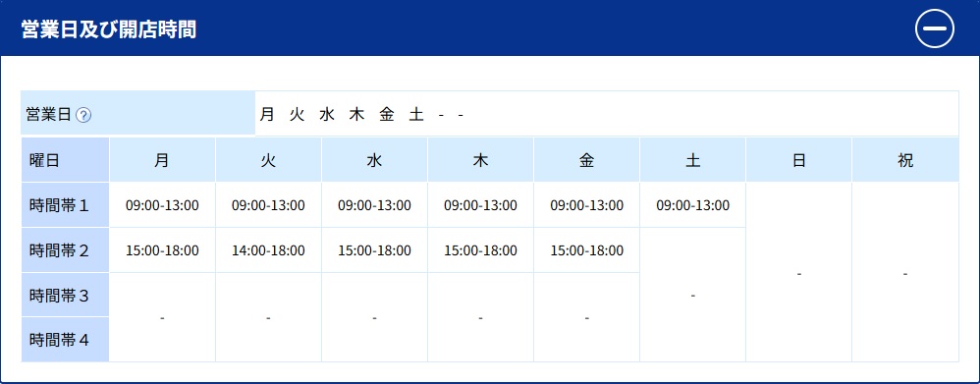This screenshot has width=980, height=384.
Task: Click Monday's 09:00-13:00 time cell
Action: [x=162, y=205]
